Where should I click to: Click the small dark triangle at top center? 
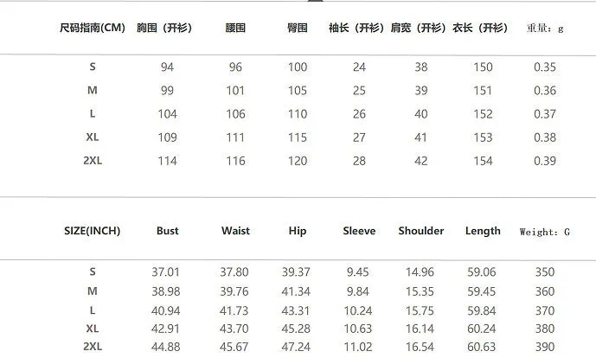pyautogui.click(x=315, y=1)
